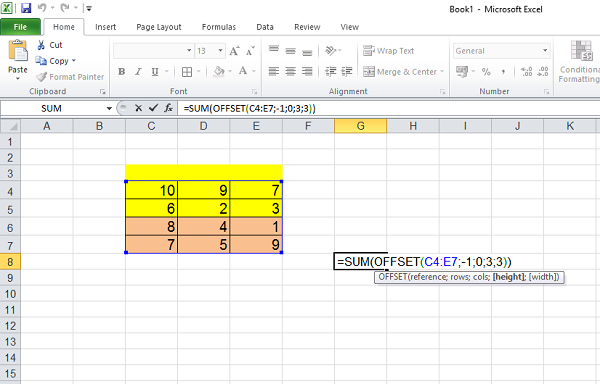This screenshot has width=600, height=384.
Task: Open the General number format dropdown
Action: [545, 51]
